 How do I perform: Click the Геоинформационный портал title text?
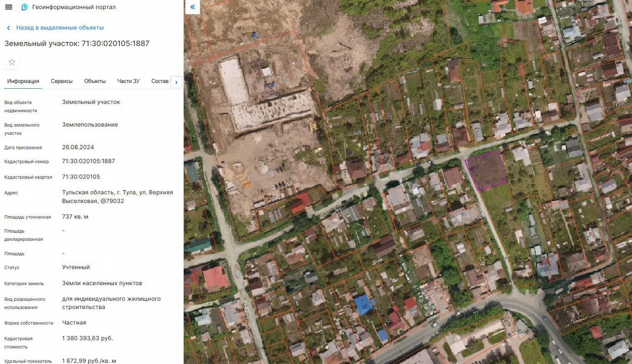tap(74, 7)
